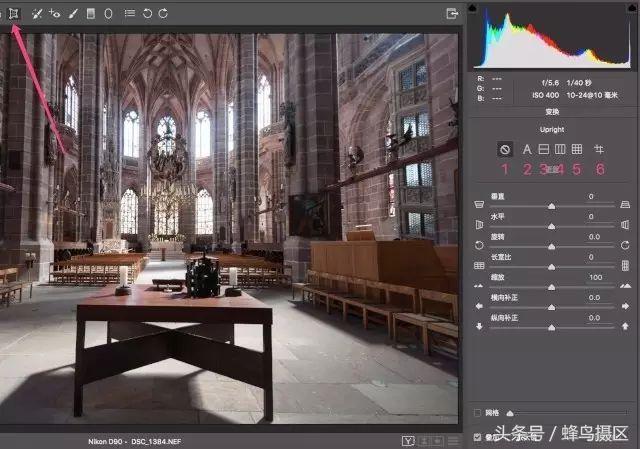Click the 纵向补正 slider handle

pyautogui.click(x=551, y=328)
